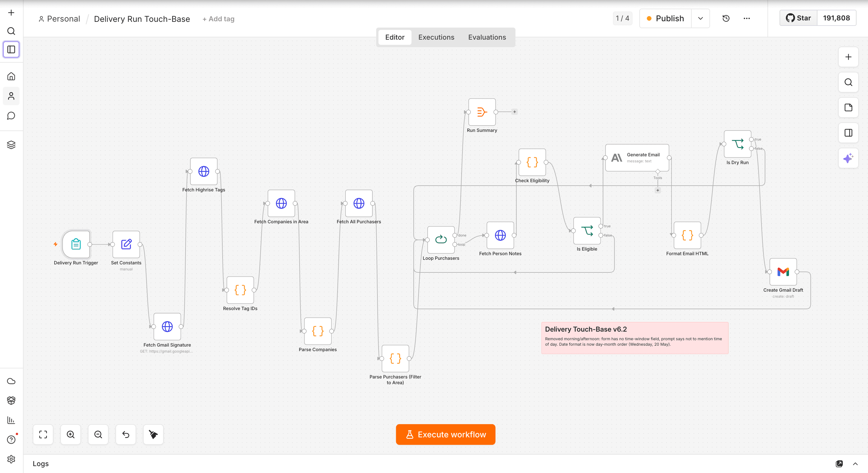
Task: Select the Fetch All Purchasers node
Action: tap(358, 203)
